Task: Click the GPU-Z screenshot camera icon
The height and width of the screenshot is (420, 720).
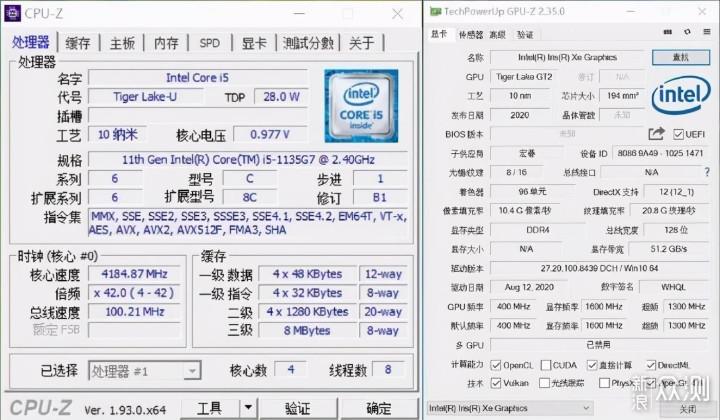Action: pyautogui.click(x=668, y=32)
